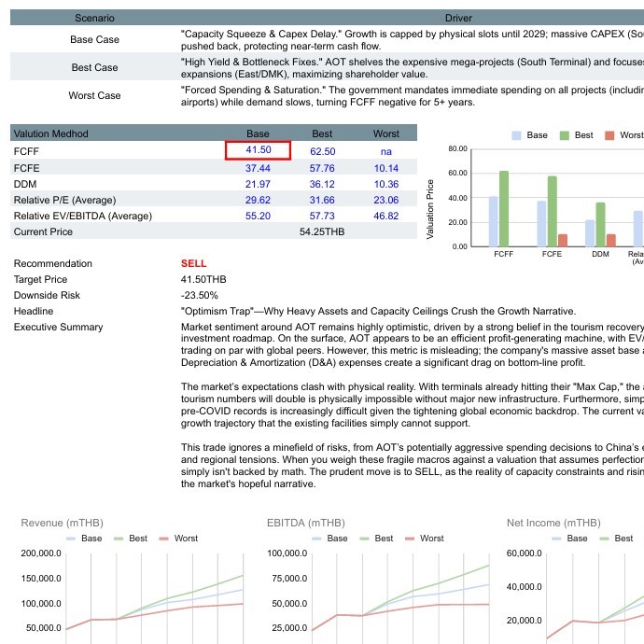Select FCFE Base value 37.44
The height and width of the screenshot is (644, 644).
[x=258, y=168]
